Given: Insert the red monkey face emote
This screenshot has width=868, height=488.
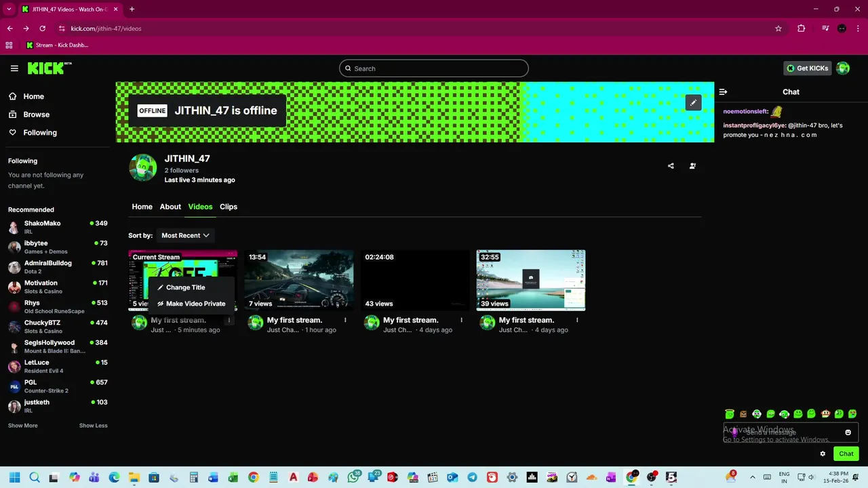Looking at the screenshot, I should (x=825, y=413).
